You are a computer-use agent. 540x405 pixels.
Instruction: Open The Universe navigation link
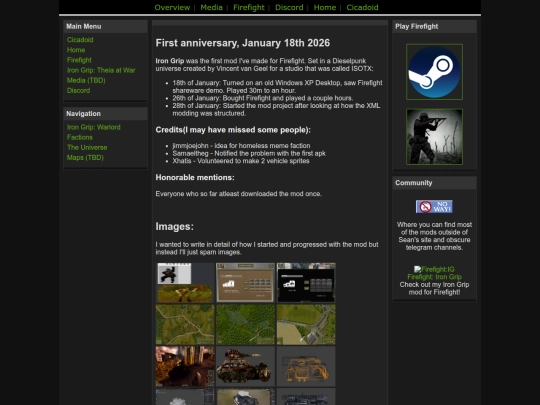(87, 147)
